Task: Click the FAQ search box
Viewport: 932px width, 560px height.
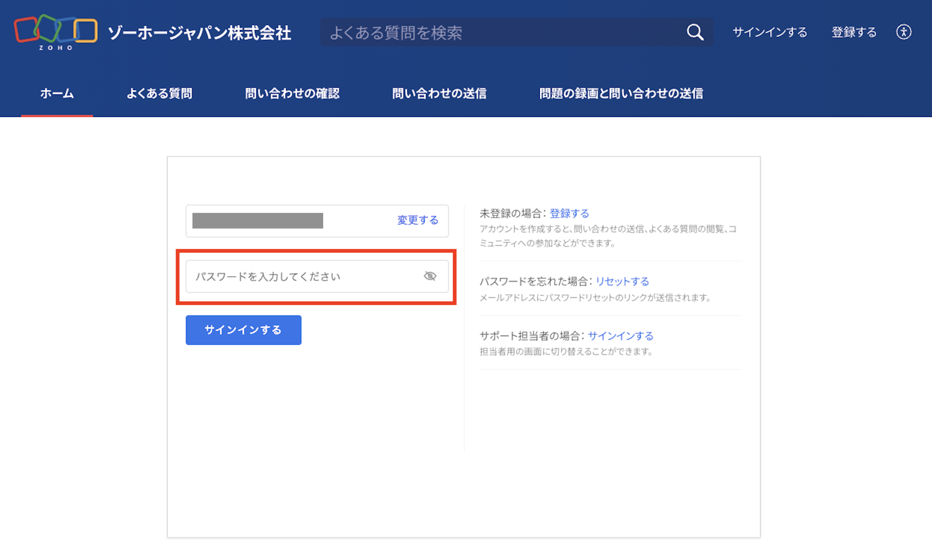Action: click(500, 33)
